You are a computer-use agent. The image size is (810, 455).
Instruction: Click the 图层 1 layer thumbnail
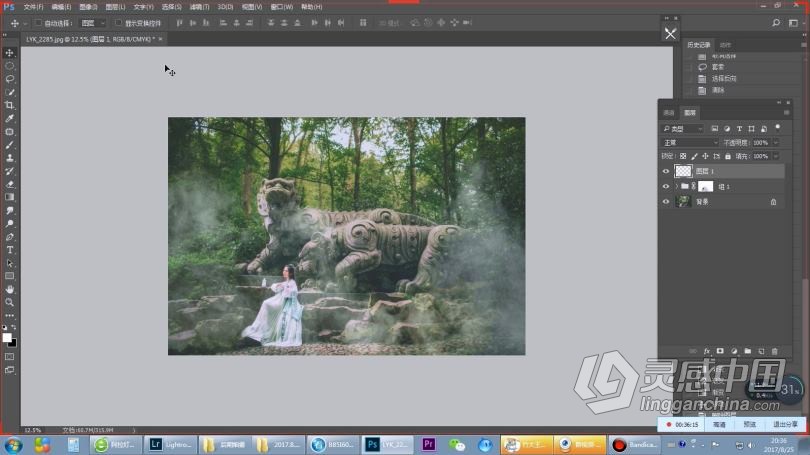[x=683, y=171]
